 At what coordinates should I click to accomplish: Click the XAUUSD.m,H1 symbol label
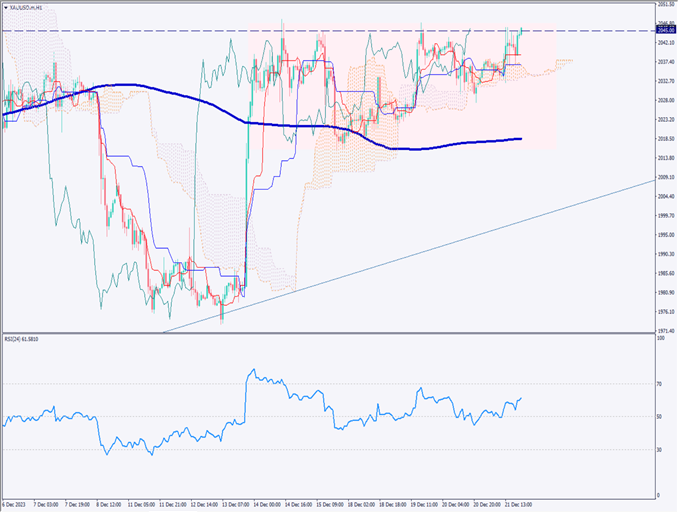pos(25,7)
